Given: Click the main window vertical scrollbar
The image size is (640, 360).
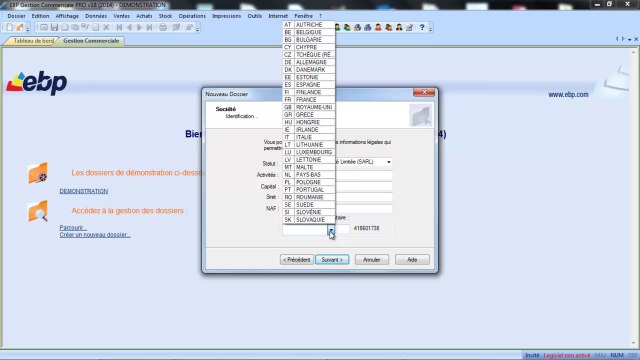Looking at the screenshot, I should [x=633, y=198].
